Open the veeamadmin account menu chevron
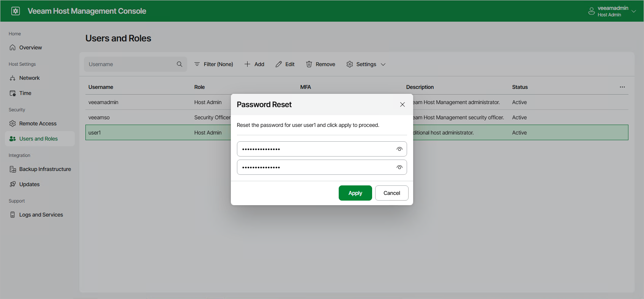Image resolution: width=644 pixels, height=299 pixels. click(x=634, y=11)
